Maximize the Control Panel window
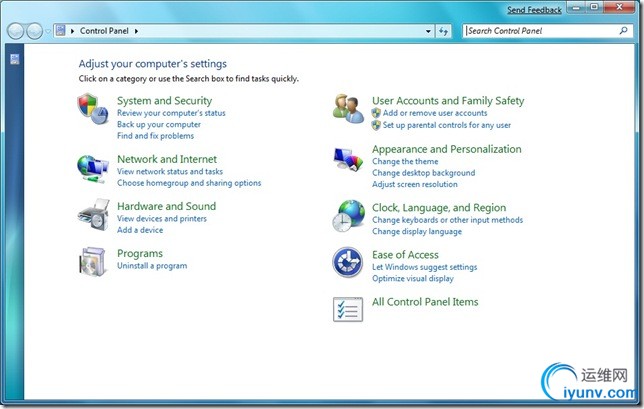Screen dimensions: 644x409 pos(594,7)
